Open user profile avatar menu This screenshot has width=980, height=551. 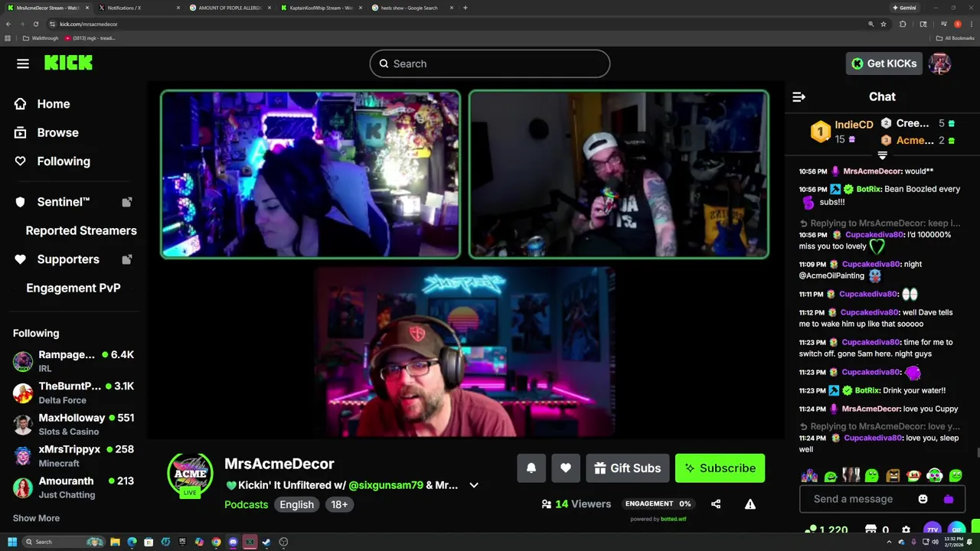click(939, 64)
